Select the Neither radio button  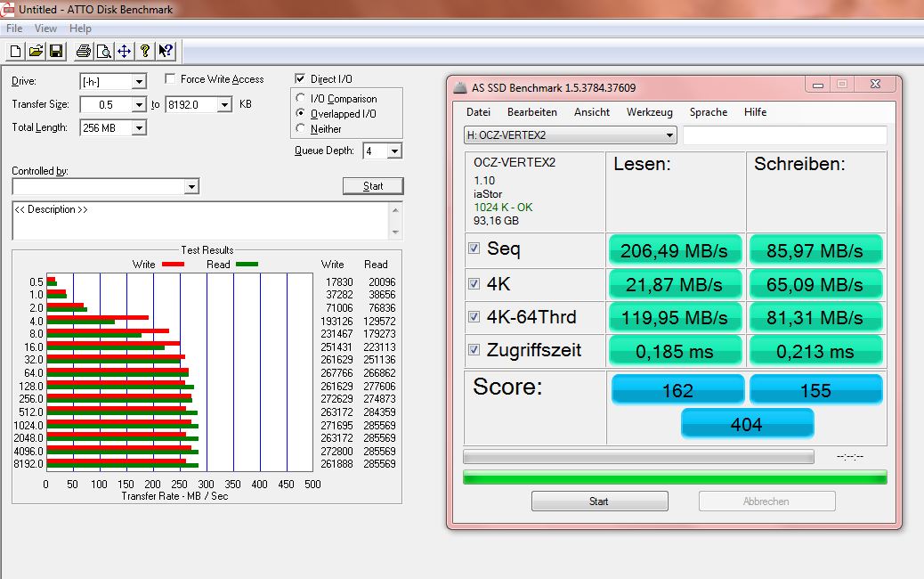tap(301, 128)
